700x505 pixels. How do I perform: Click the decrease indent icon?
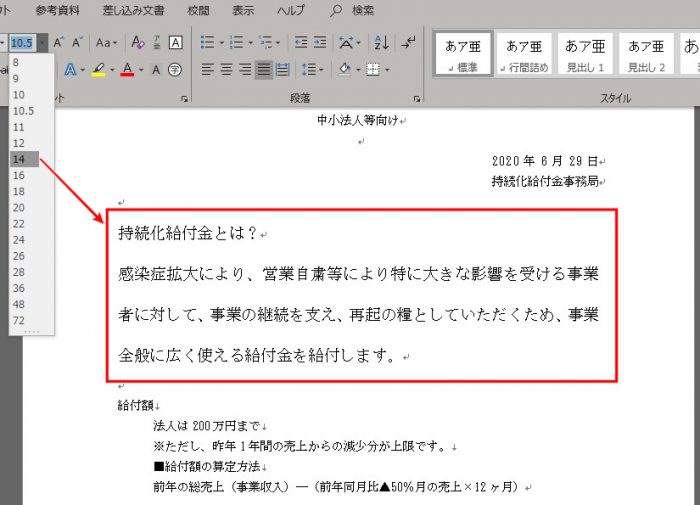301,43
